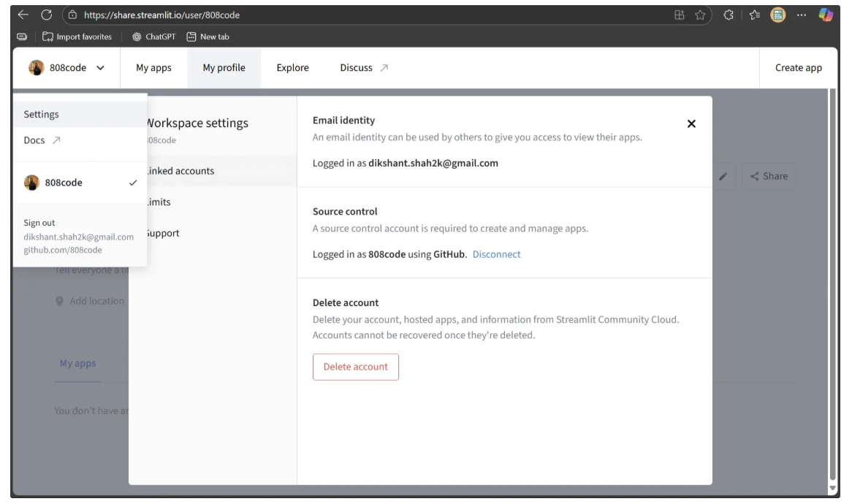Viewport: 852px width, 504px height.
Task: Open Docs from the dropdown menu
Action: pyautogui.click(x=80, y=140)
